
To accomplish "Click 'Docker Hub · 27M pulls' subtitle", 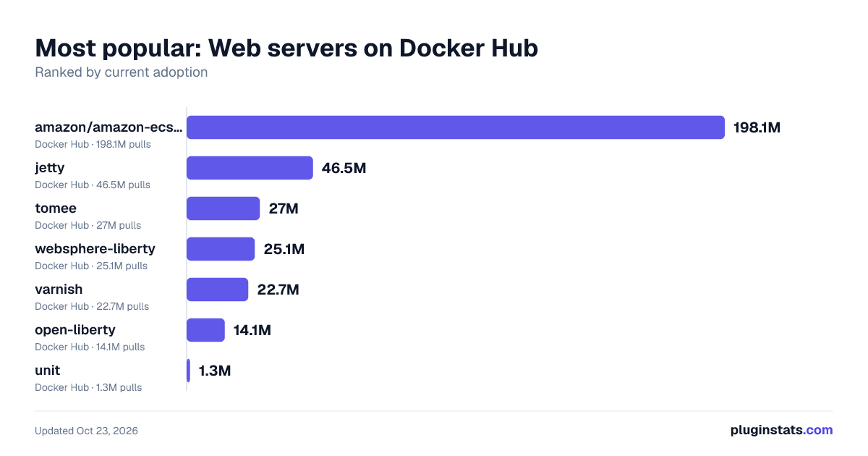I will [x=88, y=225].
